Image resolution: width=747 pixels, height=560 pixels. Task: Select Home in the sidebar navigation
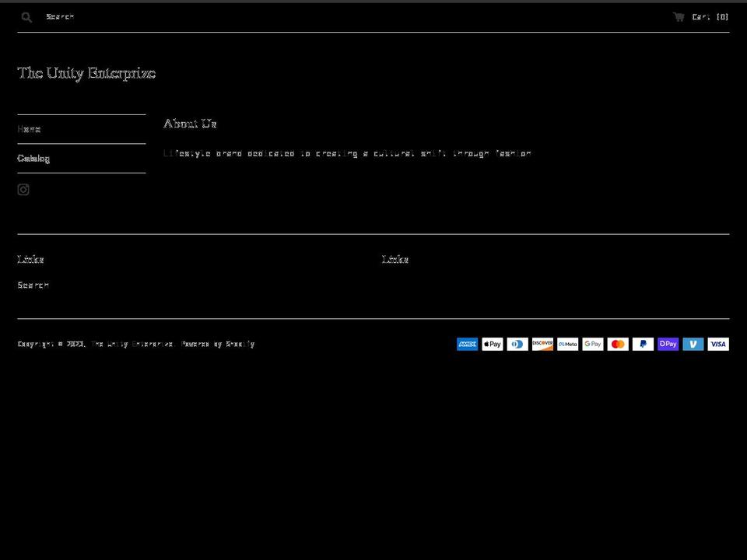[28, 128]
